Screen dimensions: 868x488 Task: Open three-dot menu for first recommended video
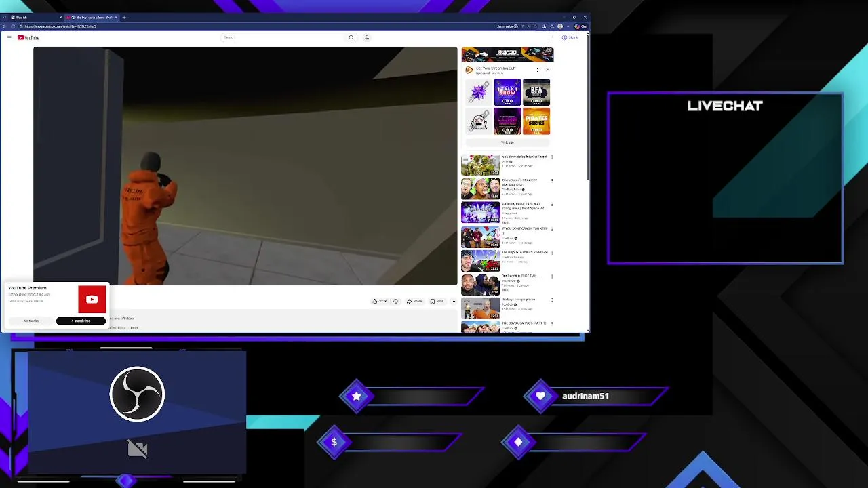coord(552,157)
